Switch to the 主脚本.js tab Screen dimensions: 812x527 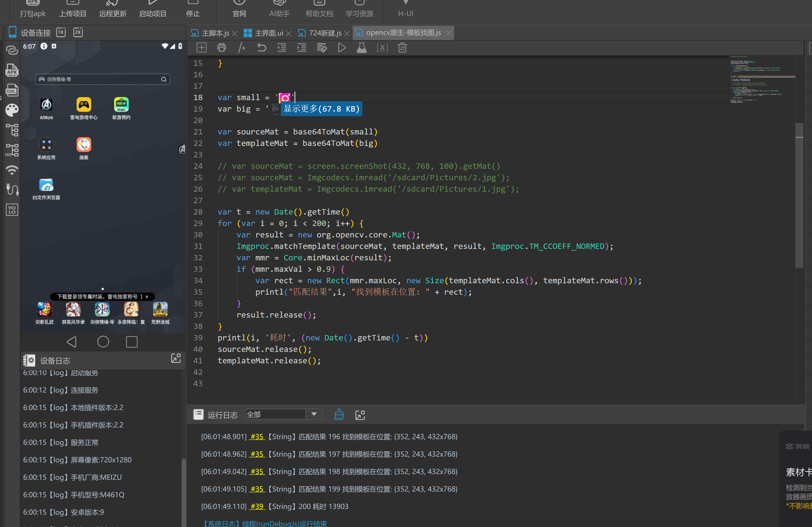215,33
